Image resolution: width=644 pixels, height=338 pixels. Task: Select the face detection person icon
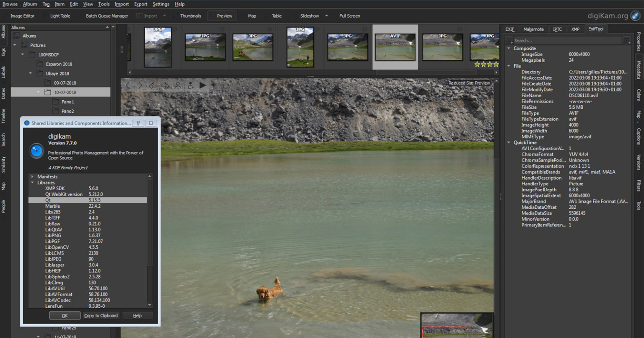pyautogui.click(x=179, y=85)
